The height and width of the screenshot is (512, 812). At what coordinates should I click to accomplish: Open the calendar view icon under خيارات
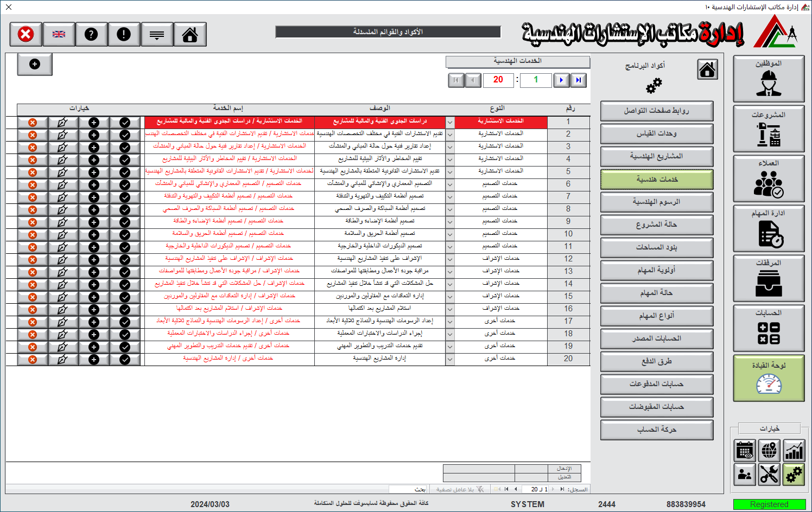745,450
